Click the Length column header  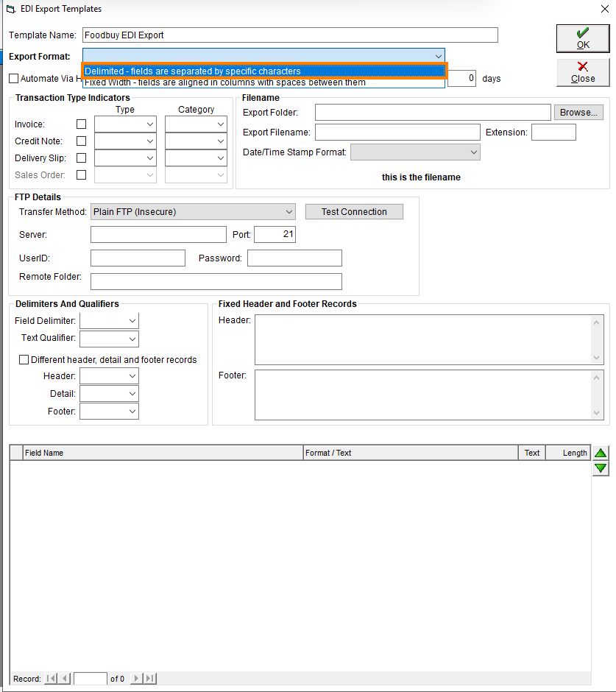pyautogui.click(x=568, y=453)
